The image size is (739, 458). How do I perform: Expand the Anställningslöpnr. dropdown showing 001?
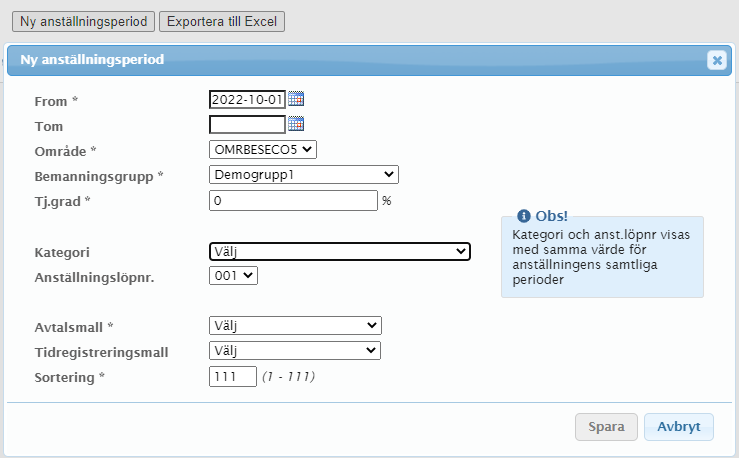pyautogui.click(x=234, y=275)
